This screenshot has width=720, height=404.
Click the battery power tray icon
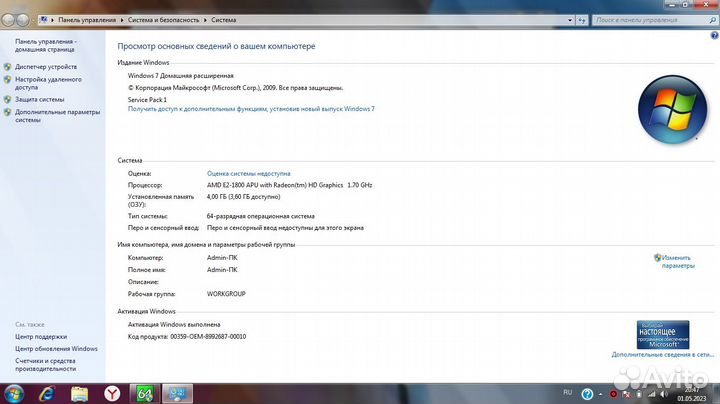coord(639,394)
